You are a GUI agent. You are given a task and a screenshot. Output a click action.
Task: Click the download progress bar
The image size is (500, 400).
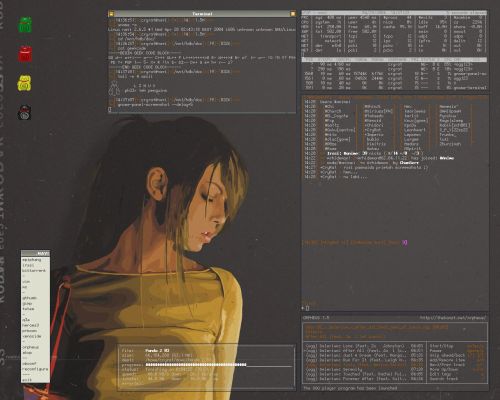click(218, 365)
